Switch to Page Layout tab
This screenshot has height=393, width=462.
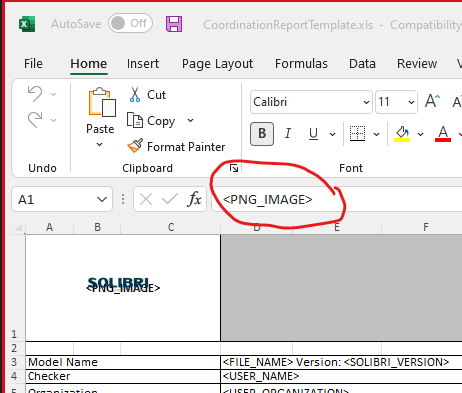pos(217,64)
